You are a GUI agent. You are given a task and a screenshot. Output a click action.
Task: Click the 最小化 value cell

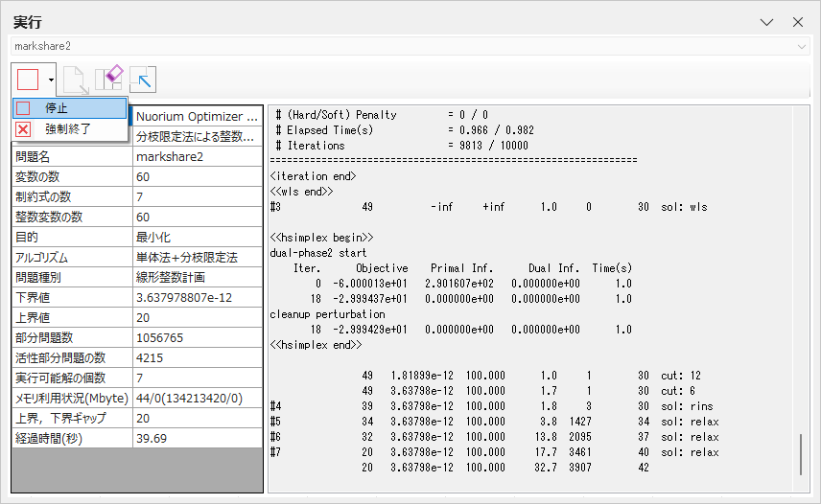pyautogui.click(x=198, y=237)
